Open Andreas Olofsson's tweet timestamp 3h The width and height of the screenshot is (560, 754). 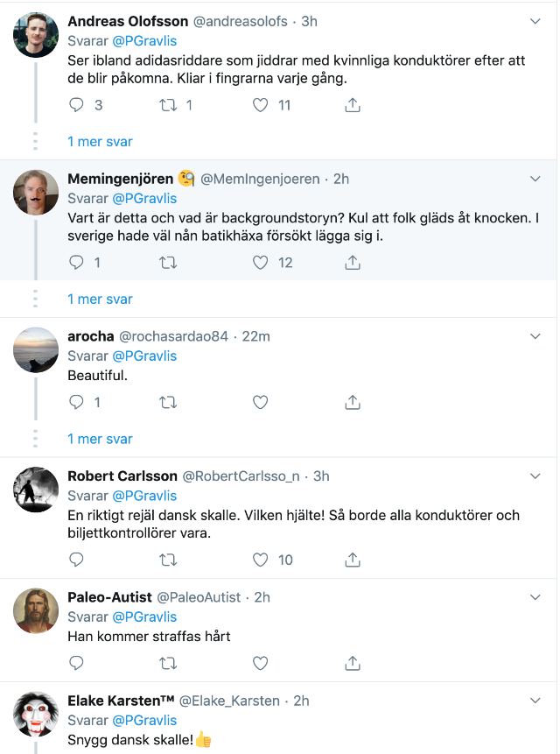point(309,21)
